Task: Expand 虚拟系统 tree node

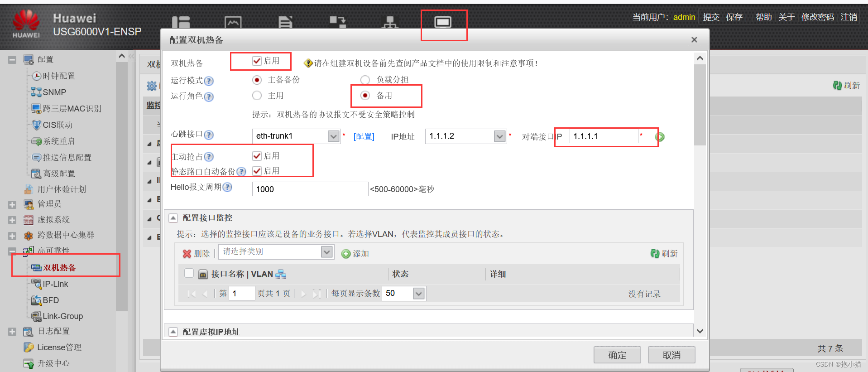Action: [12, 220]
